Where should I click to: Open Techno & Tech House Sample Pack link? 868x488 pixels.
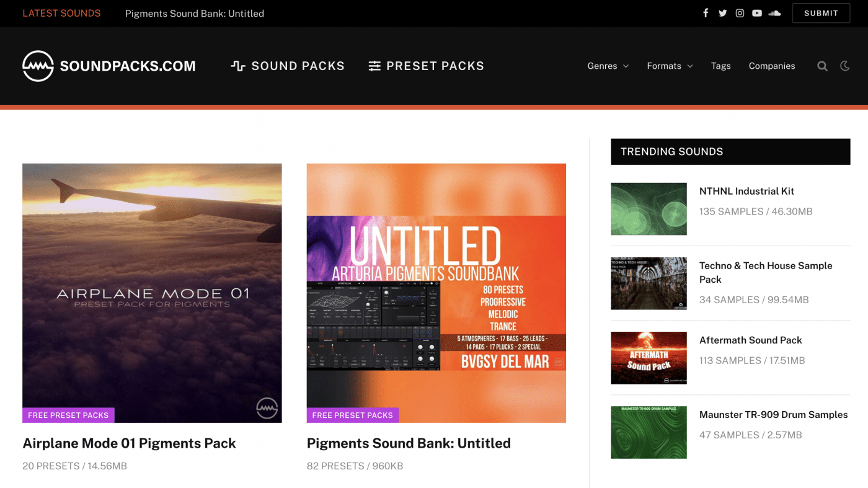pyautogui.click(x=766, y=272)
